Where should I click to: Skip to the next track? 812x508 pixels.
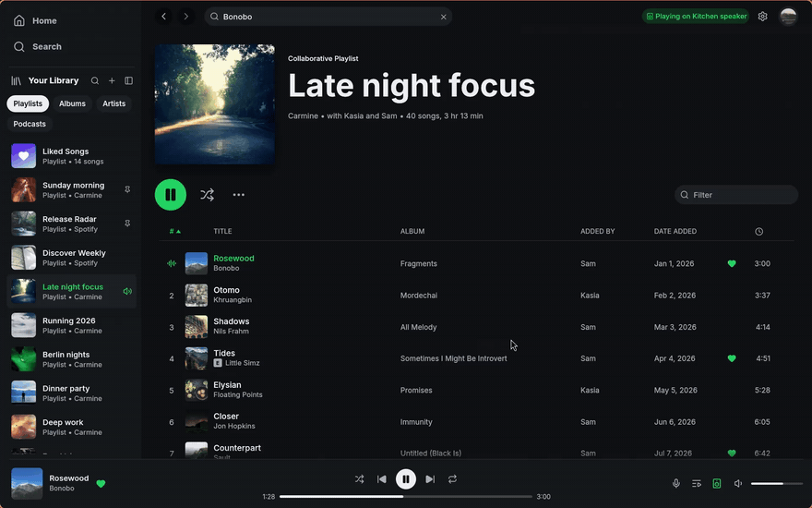(430, 479)
